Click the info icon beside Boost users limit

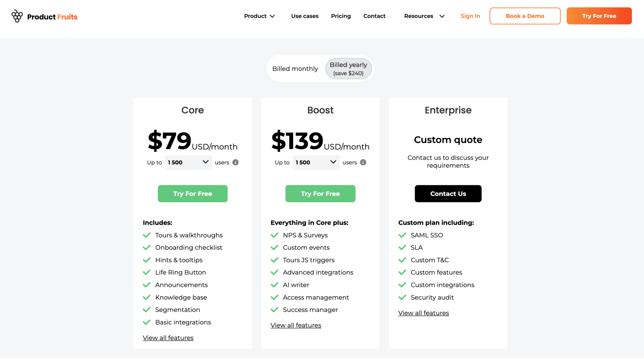(363, 162)
